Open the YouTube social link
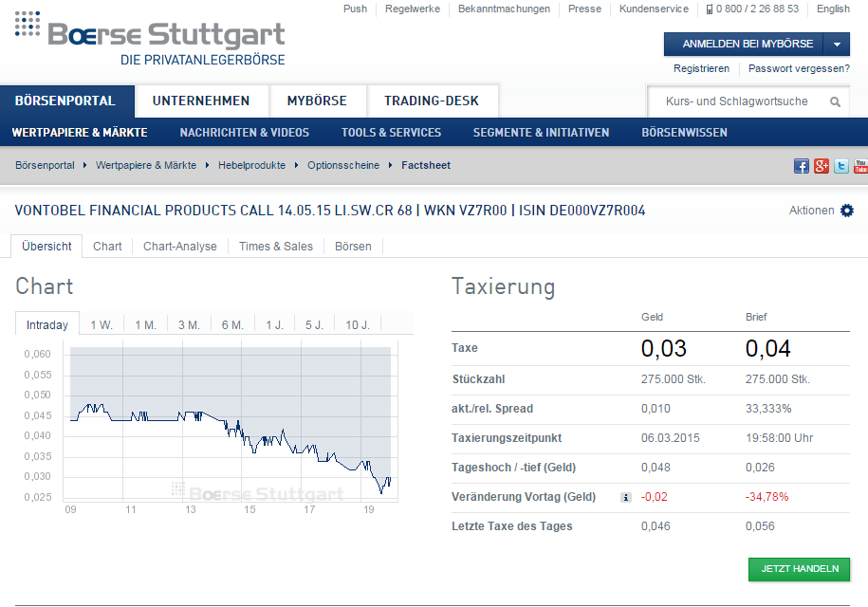This screenshot has width=868, height=607. [860, 166]
